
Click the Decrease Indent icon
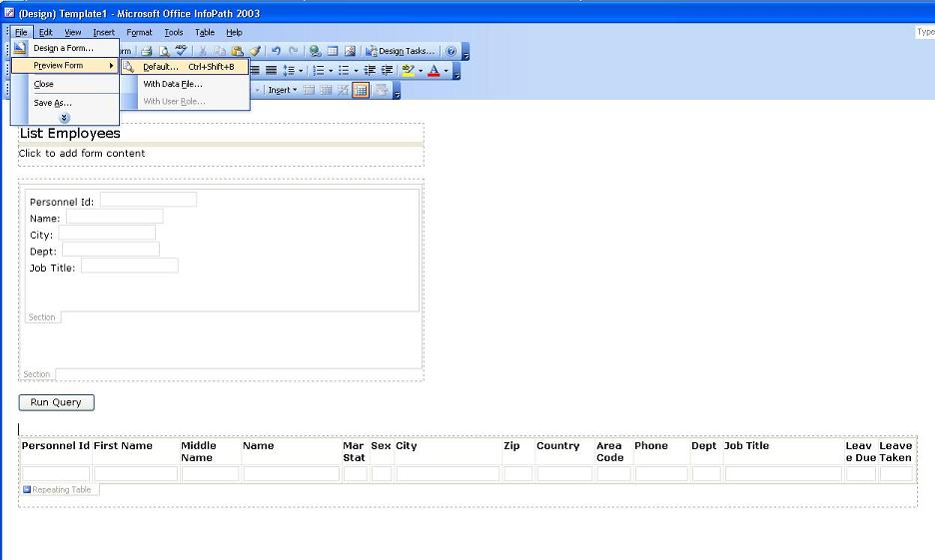(x=370, y=70)
